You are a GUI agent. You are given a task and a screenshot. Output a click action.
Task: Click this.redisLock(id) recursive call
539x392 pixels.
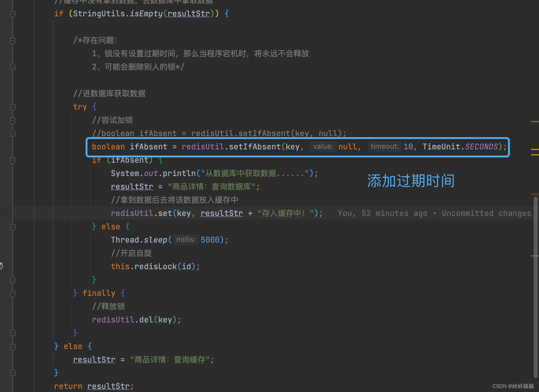pos(155,266)
